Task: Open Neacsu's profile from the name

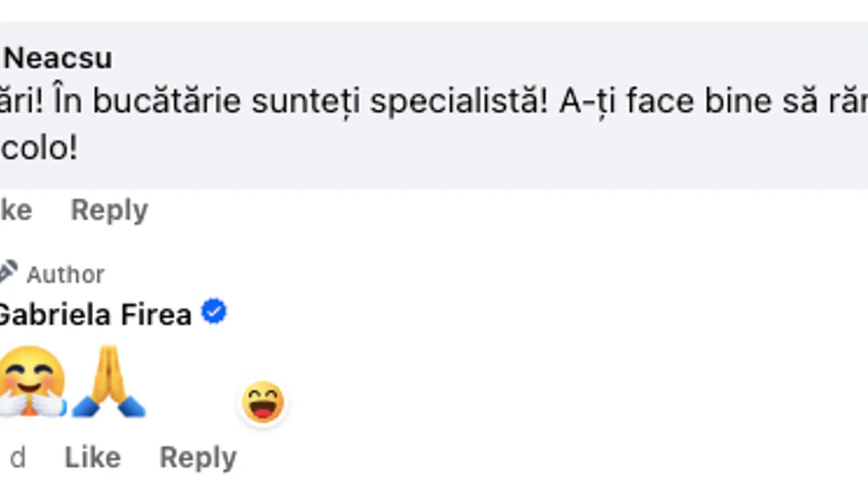Action: (x=58, y=59)
